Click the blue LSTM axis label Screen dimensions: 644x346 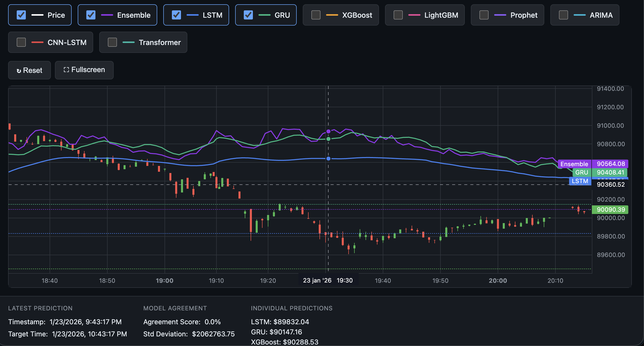pos(580,181)
